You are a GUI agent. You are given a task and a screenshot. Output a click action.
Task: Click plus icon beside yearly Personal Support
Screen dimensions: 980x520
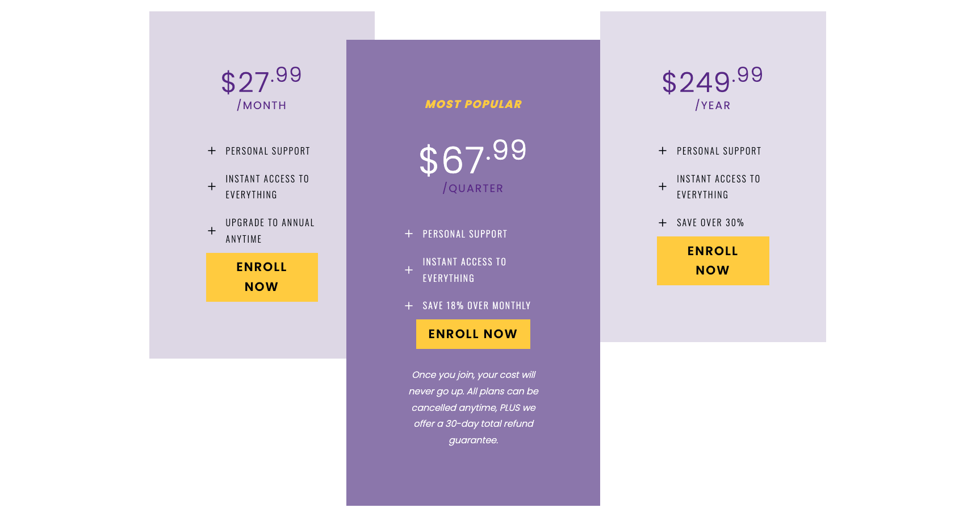click(x=663, y=151)
